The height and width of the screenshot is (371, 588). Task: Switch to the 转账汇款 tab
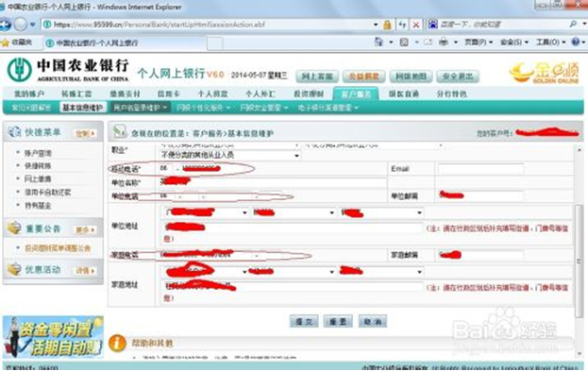76,93
